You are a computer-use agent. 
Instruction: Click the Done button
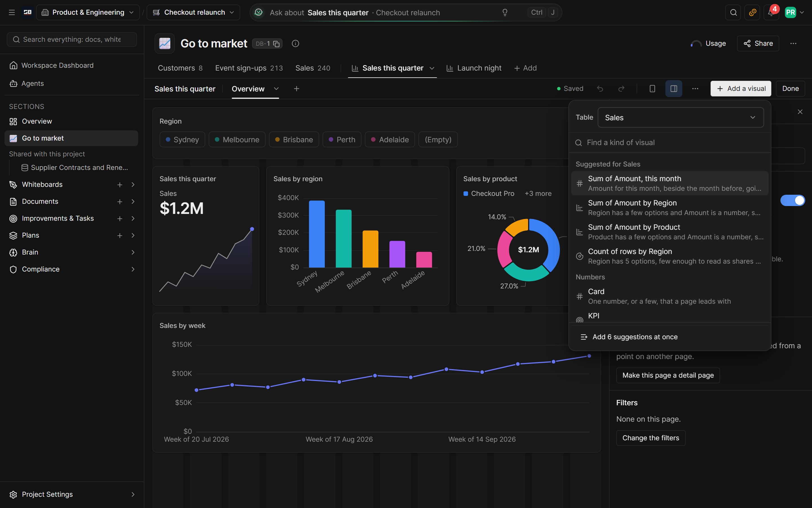791,89
